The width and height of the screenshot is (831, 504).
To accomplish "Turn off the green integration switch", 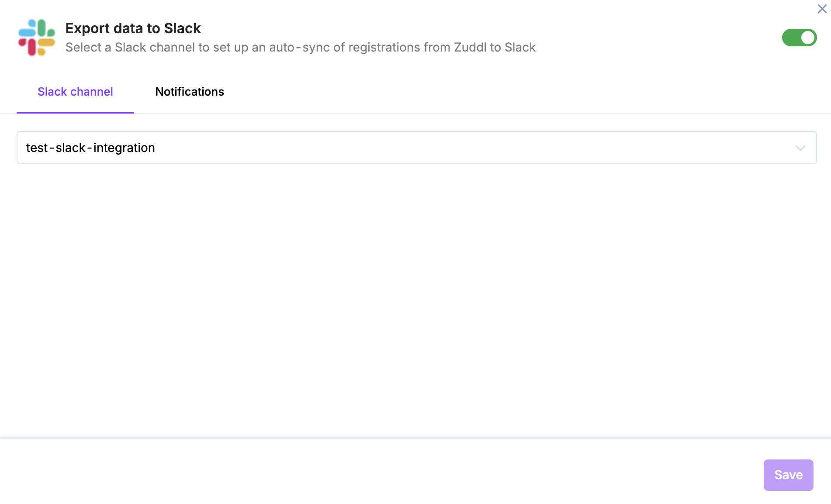I will (799, 38).
